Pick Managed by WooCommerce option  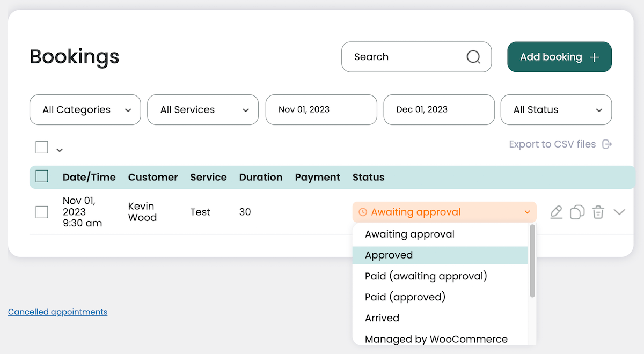440,339
